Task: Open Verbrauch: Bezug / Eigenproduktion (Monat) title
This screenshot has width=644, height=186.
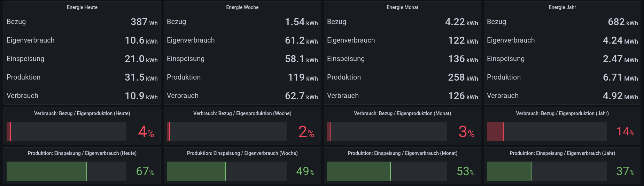Action: 402,113
